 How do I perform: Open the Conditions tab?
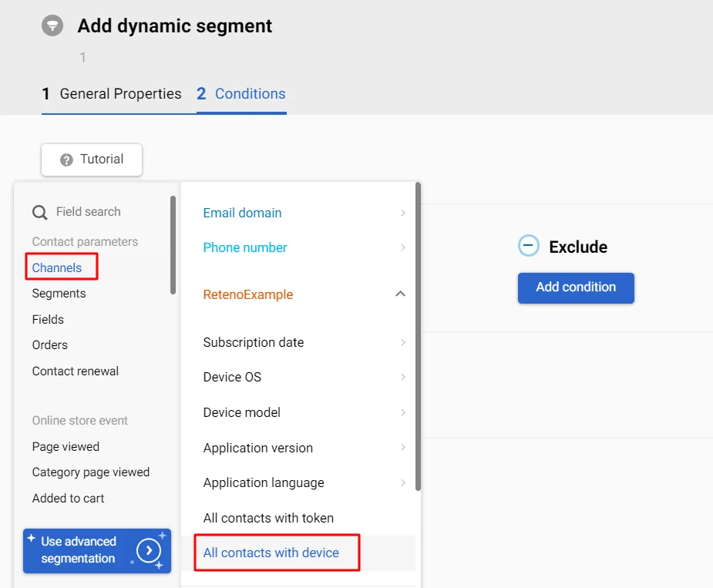241,94
